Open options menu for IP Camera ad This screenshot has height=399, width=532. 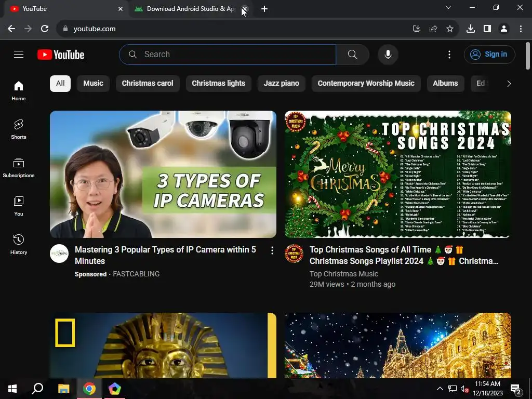[272, 251]
